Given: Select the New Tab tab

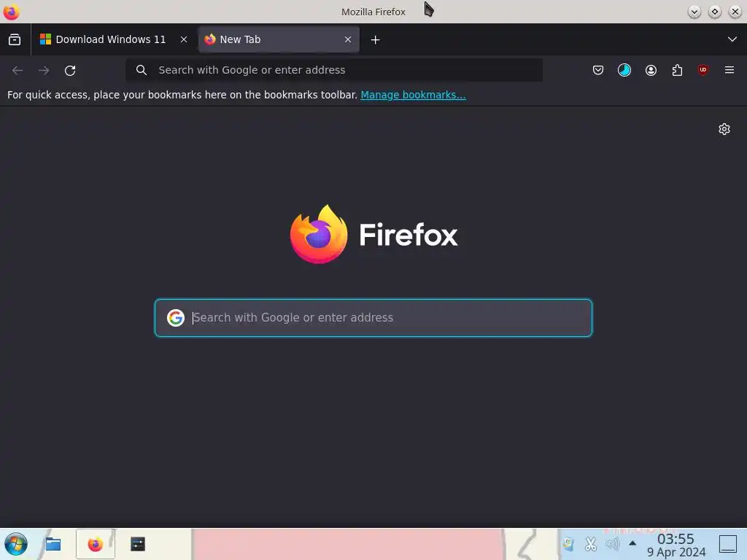Looking at the screenshot, I should point(279,39).
